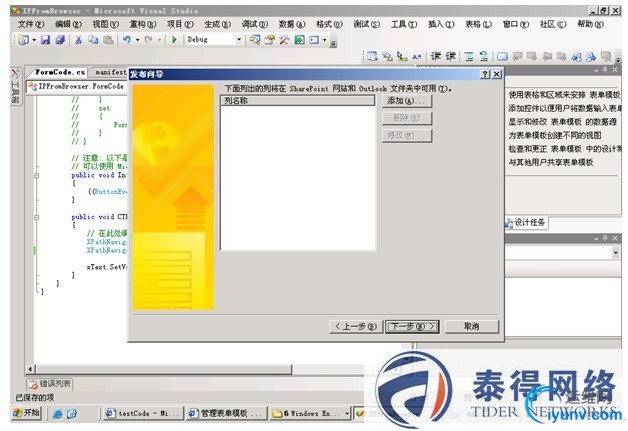Open the 编辑(E) menu
Screen dimensions: 628x431
click(x=68, y=24)
